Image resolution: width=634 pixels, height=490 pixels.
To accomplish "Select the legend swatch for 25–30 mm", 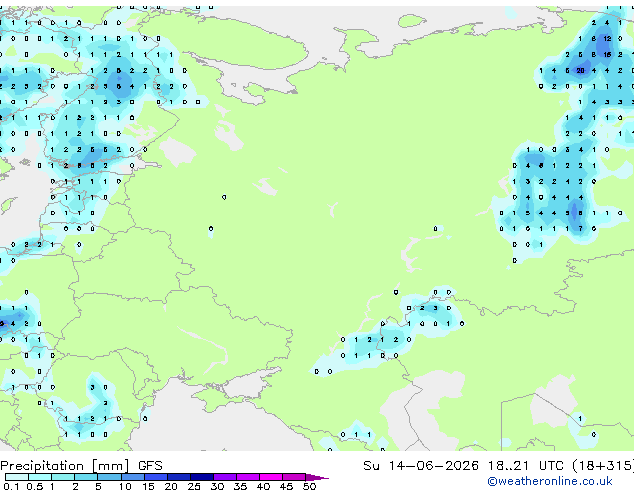I will (202, 477).
